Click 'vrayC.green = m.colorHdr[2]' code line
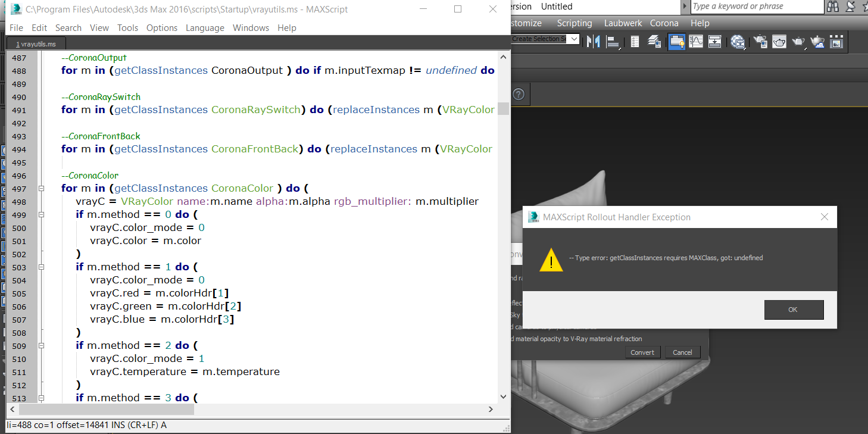 tap(165, 306)
